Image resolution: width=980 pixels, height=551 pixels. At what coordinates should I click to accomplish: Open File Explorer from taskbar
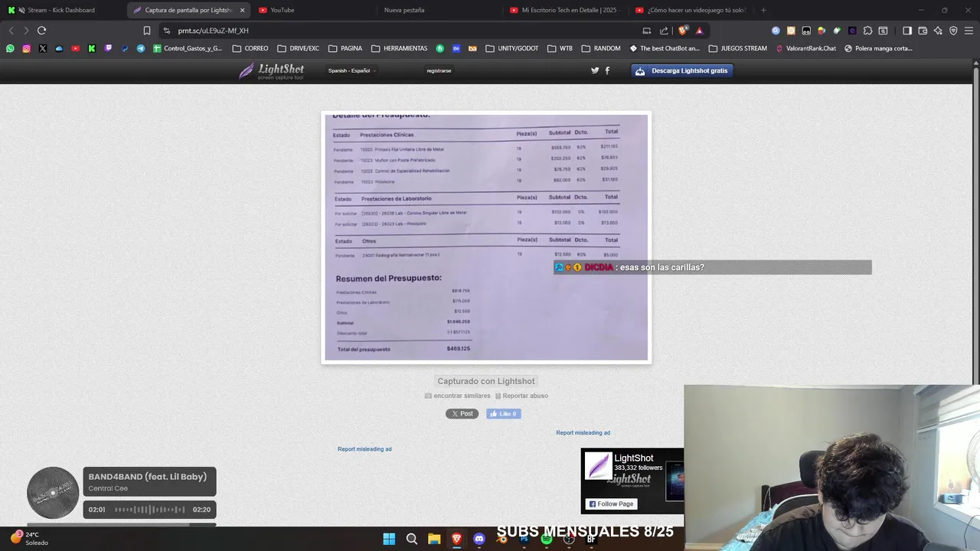(x=434, y=539)
